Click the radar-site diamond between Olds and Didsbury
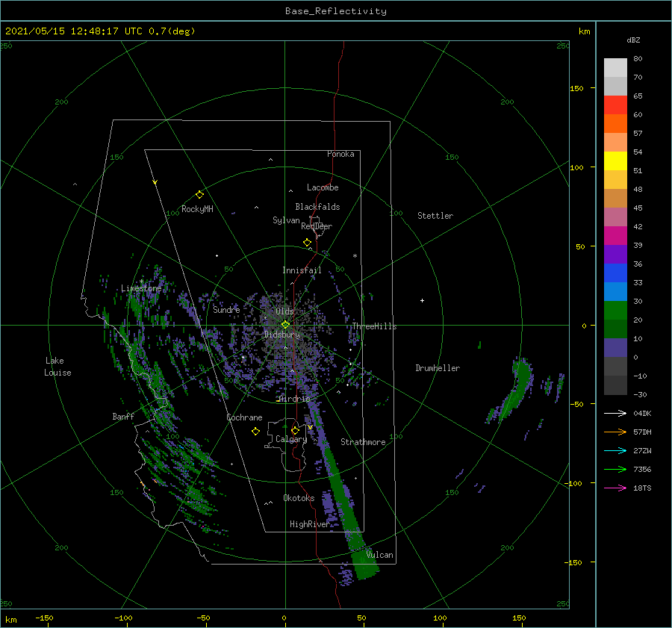The height and width of the screenshot is (628, 672). click(285, 325)
